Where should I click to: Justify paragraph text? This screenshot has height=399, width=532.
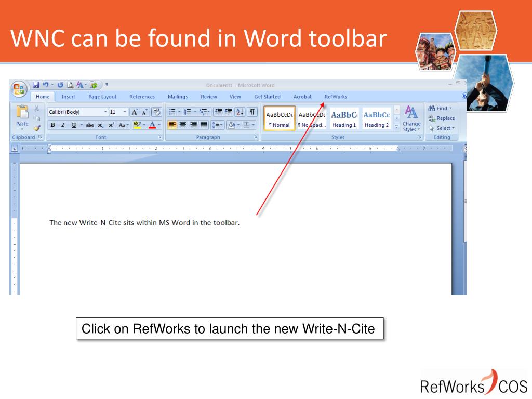click(x=204, y=125)
